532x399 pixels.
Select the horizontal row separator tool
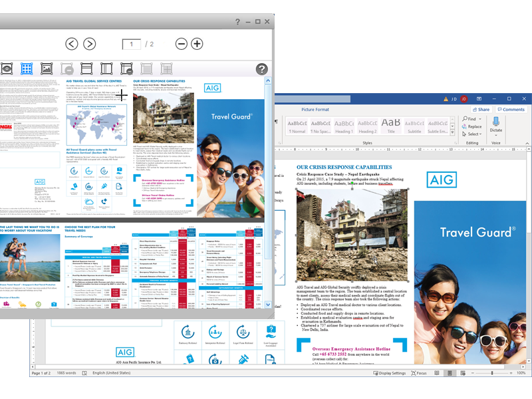point(86,69)
